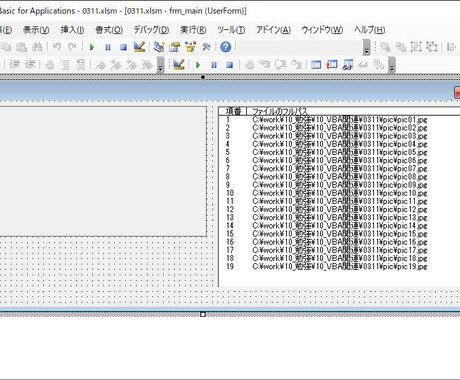Open Project Explorer icon

(159, 47)
